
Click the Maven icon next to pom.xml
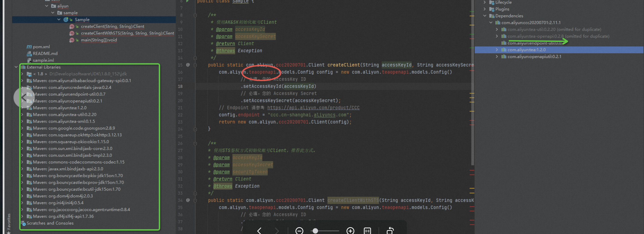[29, 47]
